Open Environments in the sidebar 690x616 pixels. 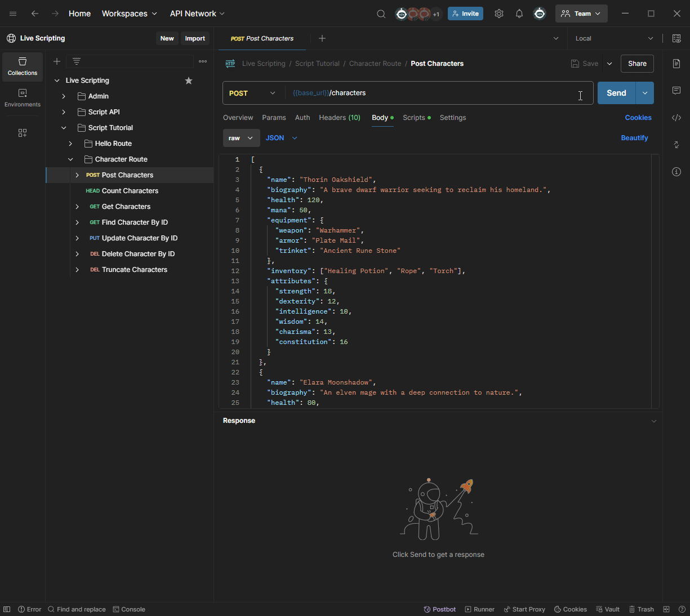[23, 98]
